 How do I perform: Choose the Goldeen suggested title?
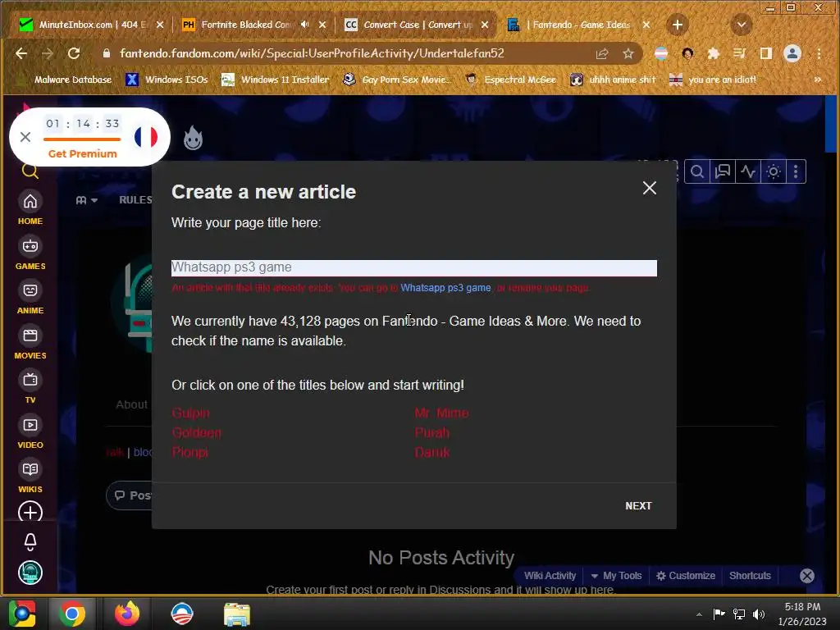(x=197, y=433)
